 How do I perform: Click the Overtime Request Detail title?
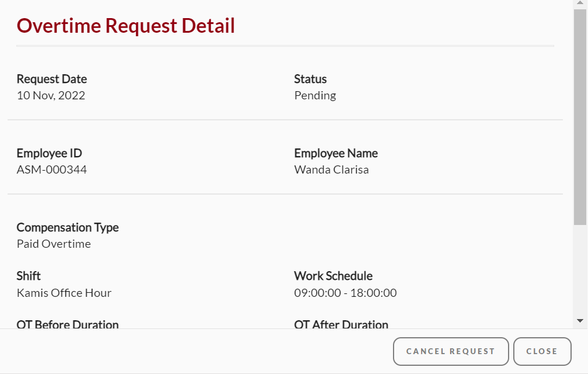(126, 25)
